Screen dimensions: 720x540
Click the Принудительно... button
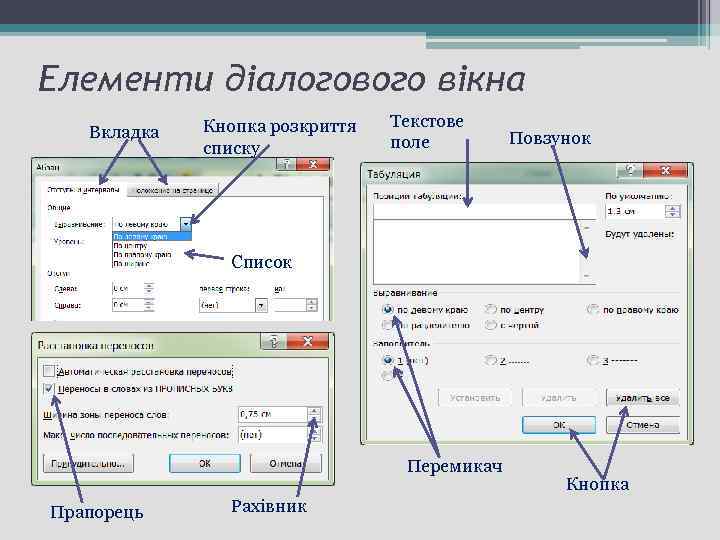pos(88,463)
